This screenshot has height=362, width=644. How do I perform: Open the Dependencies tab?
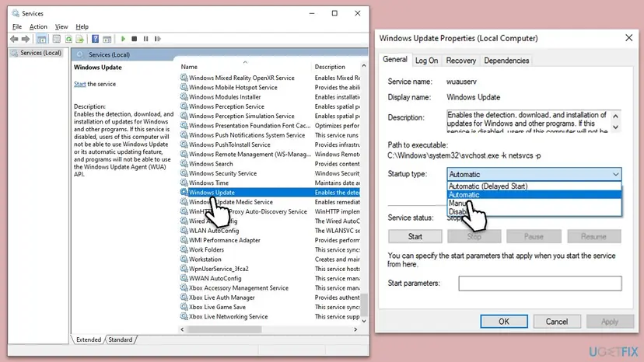click(506, 61)
